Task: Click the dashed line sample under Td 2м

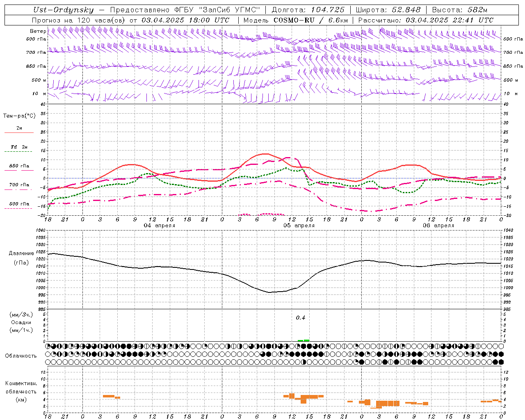Action: (19, 152)
